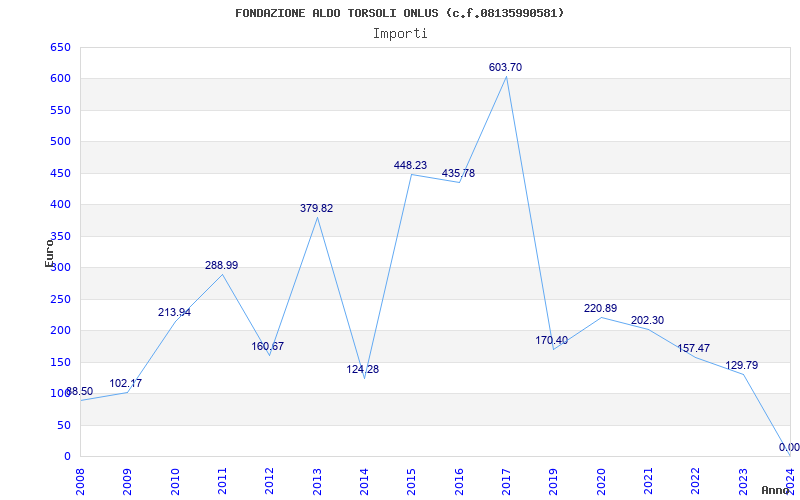Click the 202.30 data label

(x=647, y=320)
